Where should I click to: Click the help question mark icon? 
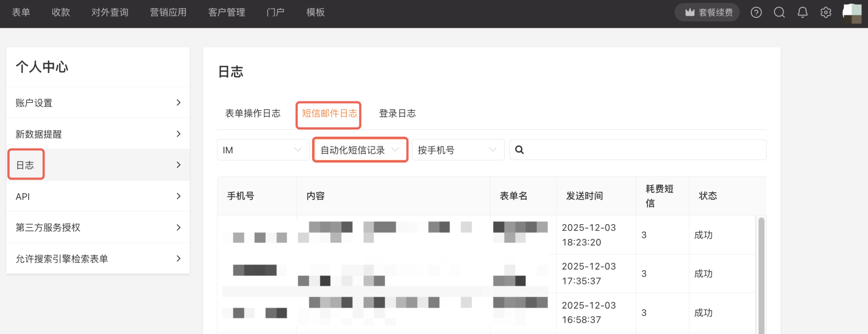(756, 13)
